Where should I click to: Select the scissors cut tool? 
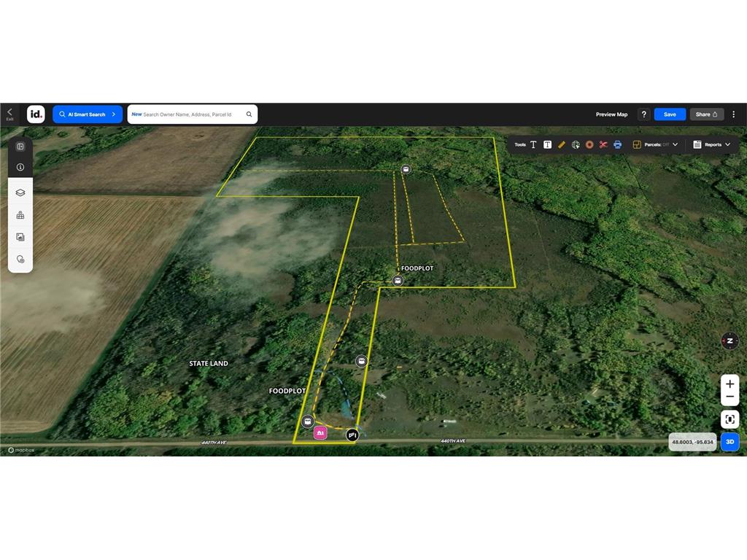[603, 145]
